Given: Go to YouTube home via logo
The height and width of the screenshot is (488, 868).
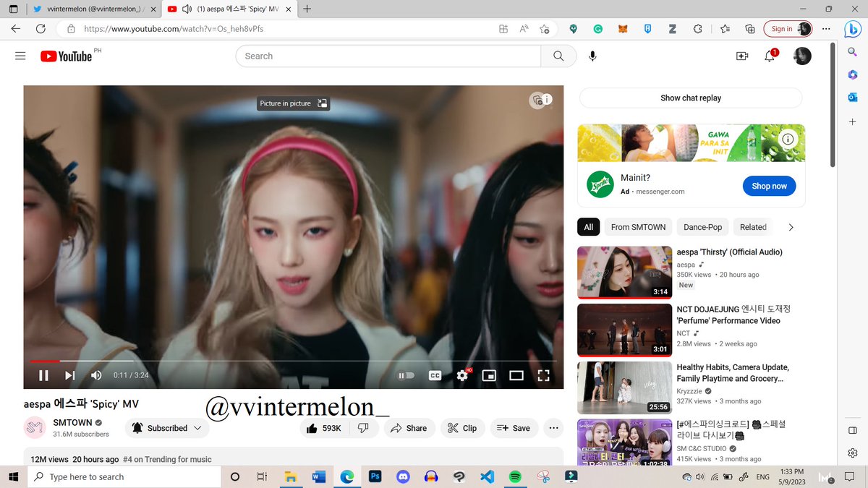Looking at the screenshot, I should (67, 56).
